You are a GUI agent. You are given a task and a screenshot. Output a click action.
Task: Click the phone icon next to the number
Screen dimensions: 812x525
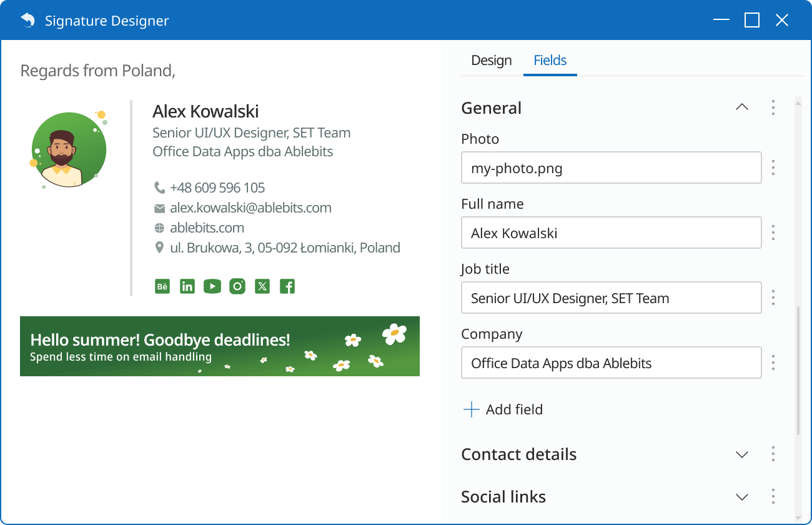[x=159, y=187]
